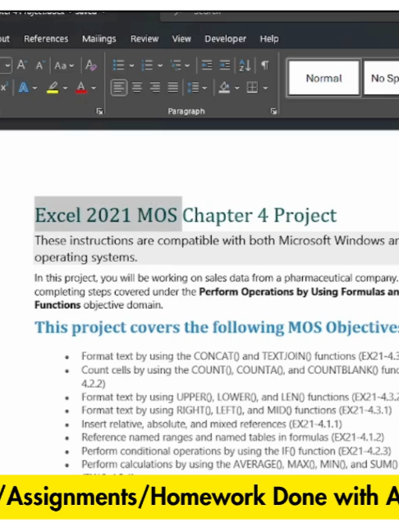Center align the paragraph
The height and width of the screenshot is (532, 399).
[137, 88]
